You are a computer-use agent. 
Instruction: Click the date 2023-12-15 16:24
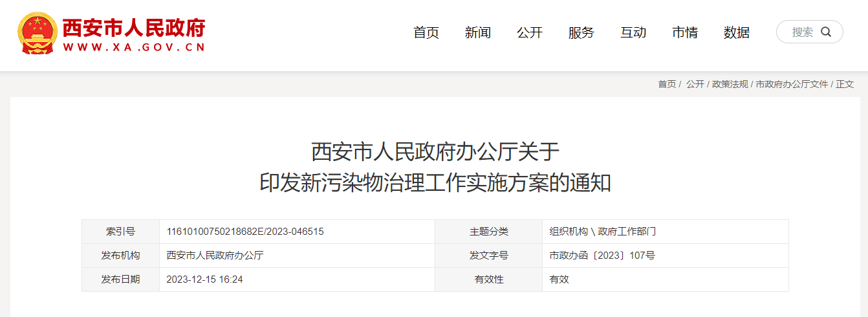(x=204, y=279)
